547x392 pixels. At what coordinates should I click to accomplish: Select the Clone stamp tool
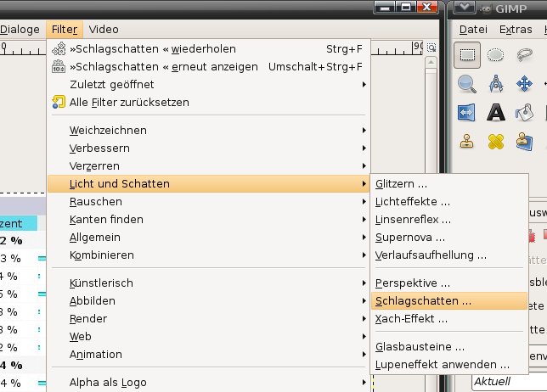466,141
